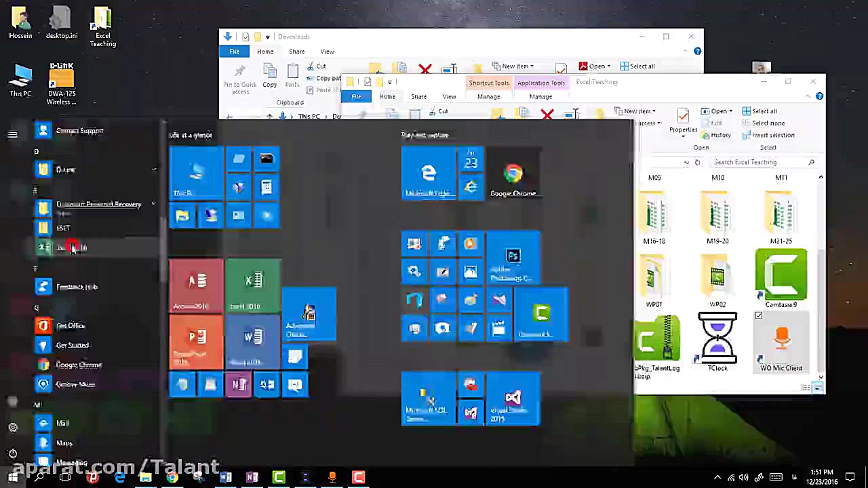Image resolution: width=868 pixels, height=488 pixels.
Task: Click Pin to Quick access in Downloads window
Action: [239, 79]
